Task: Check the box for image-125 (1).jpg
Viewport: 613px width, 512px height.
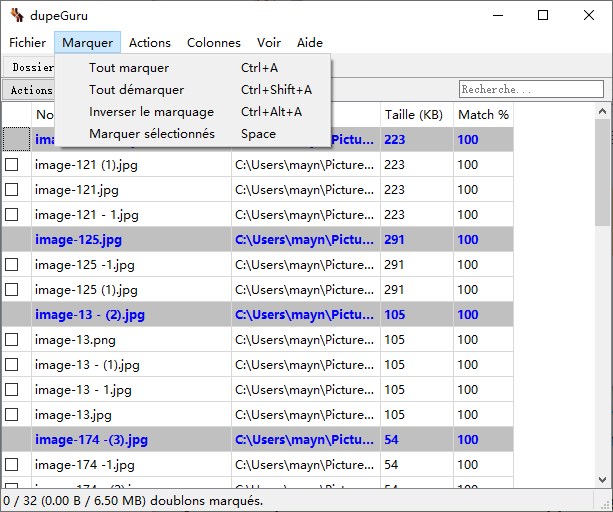Action: 12,290
